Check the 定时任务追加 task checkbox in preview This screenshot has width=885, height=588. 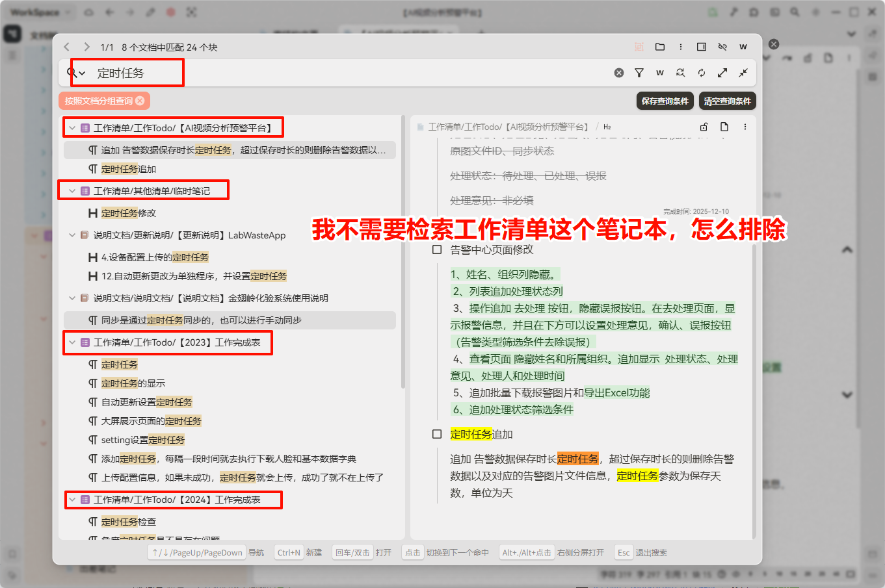point(437,434)
